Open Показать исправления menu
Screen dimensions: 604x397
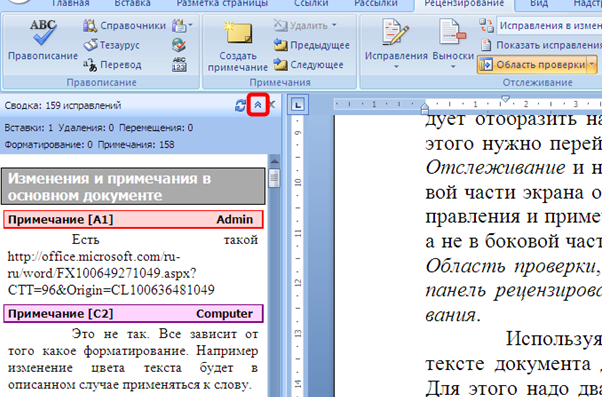pyautogui.click(x=541, y=45)
